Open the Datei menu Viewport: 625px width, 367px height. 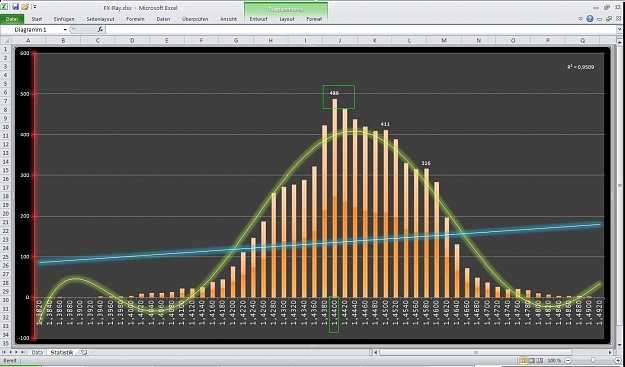click(12, 19)
